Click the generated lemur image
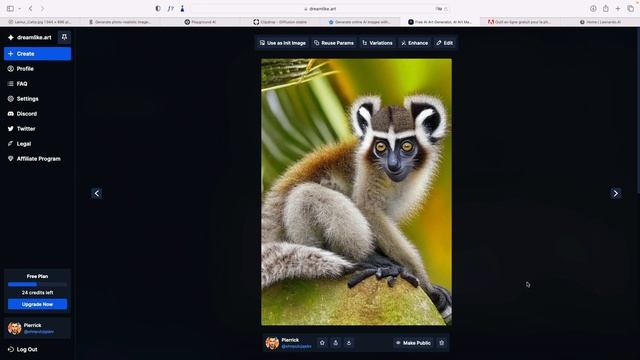The width and height of the screenshot is (640, 360). (x=356, y=192)
